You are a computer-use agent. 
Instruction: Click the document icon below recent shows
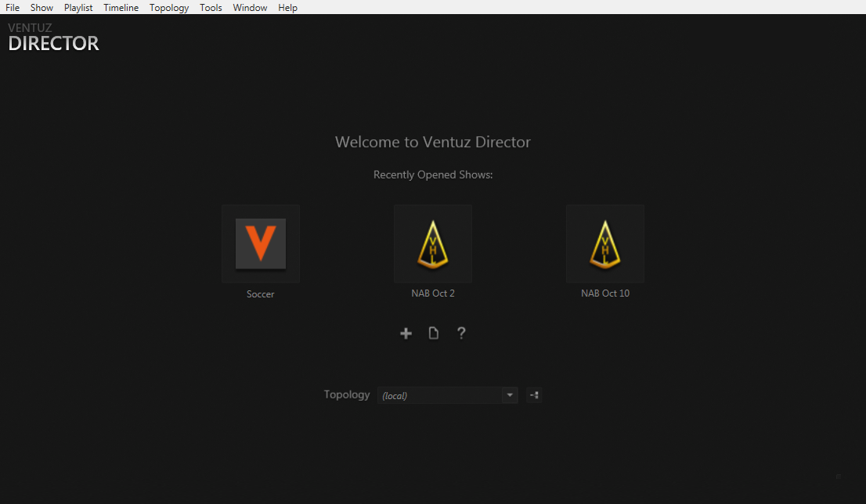click(x=433, y=333)
